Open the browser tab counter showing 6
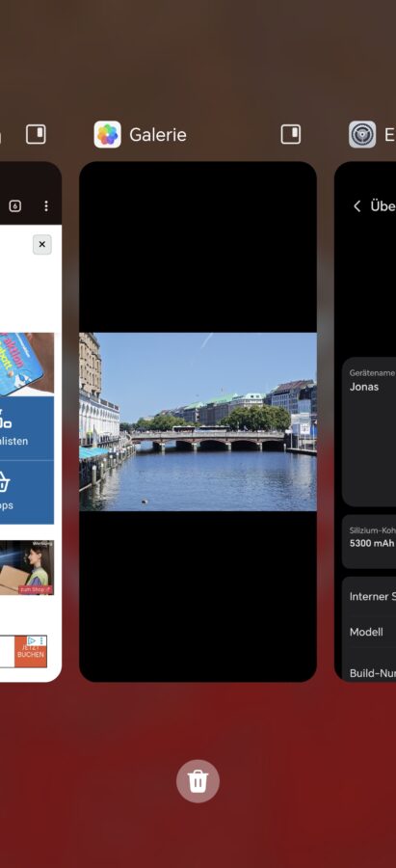396x868 pixels. (14, 206)
